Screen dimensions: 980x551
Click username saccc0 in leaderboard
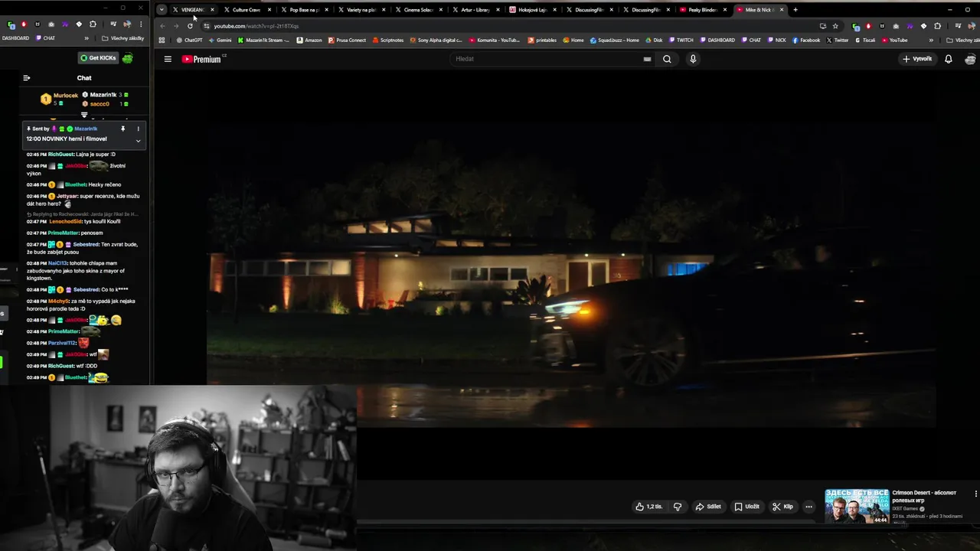coord(100,103)
